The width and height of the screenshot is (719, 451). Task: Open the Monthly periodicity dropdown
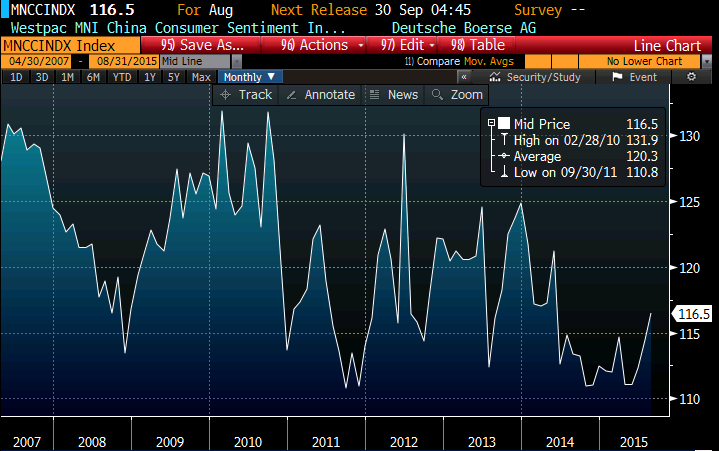click(x=248, y=77)
